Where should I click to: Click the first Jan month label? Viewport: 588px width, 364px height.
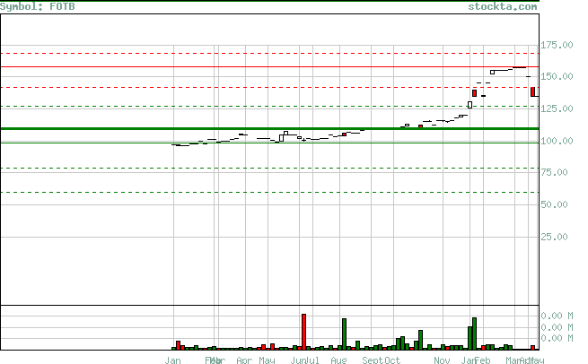(x=173, y=360)
